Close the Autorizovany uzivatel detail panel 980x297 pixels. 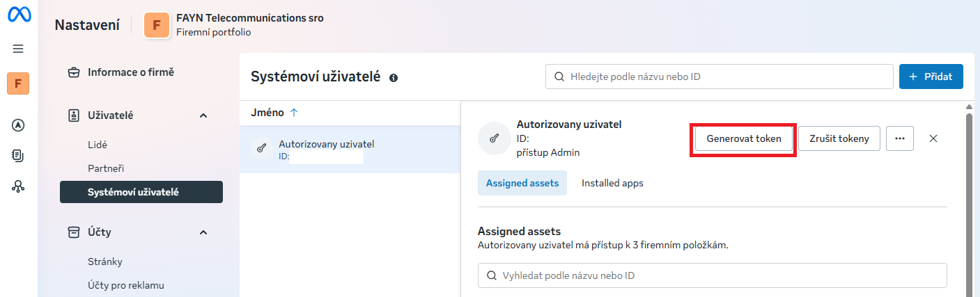coord(933,138)
